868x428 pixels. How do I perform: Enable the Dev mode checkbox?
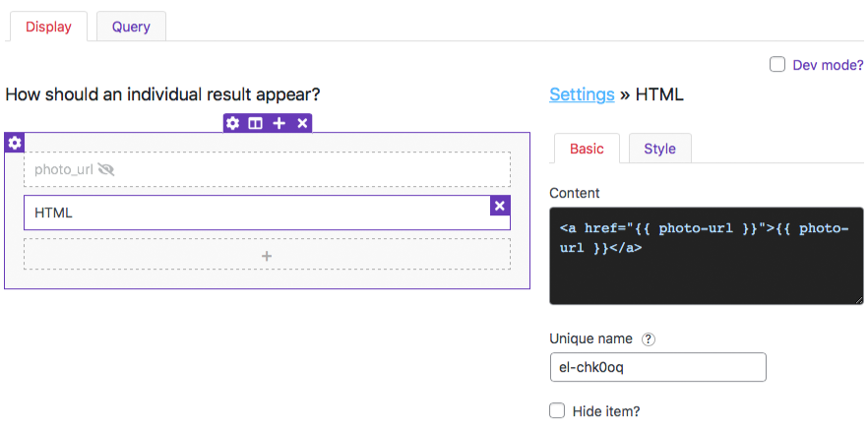[777, 65]
